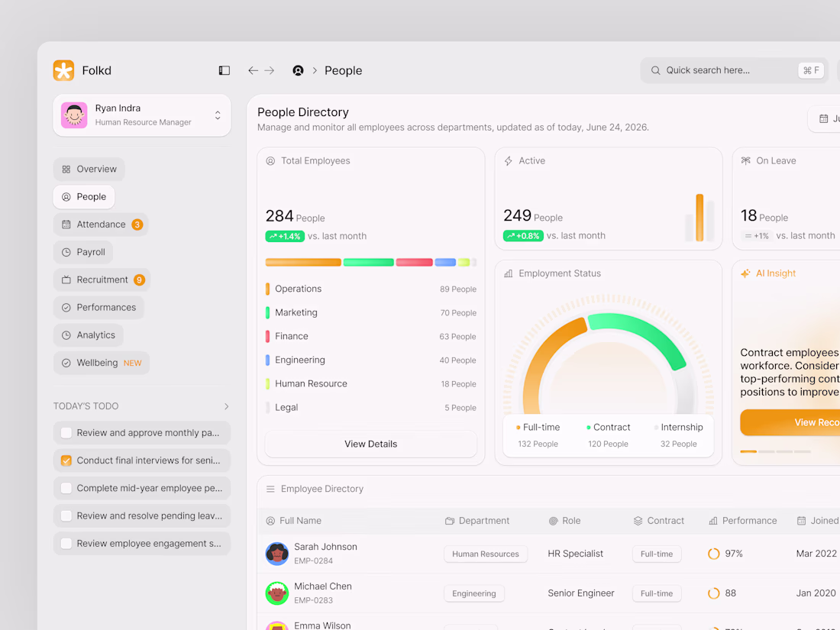This screenshot has width=840, height=630.
Task: Click Michael Chen's avatar
Action: 277,593
